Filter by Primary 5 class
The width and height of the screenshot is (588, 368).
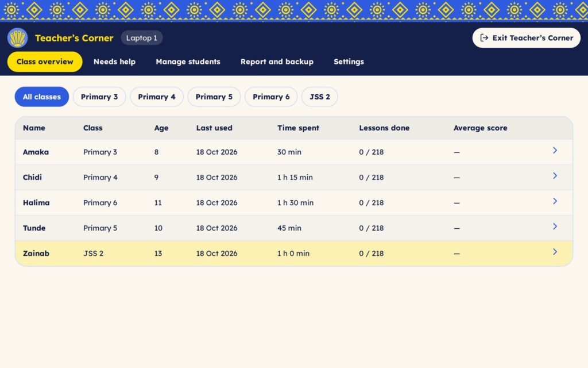(x=214, y=97)
